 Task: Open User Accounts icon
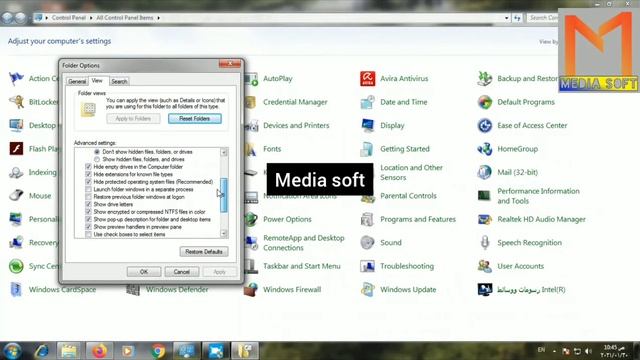click(x=485, y=266)
